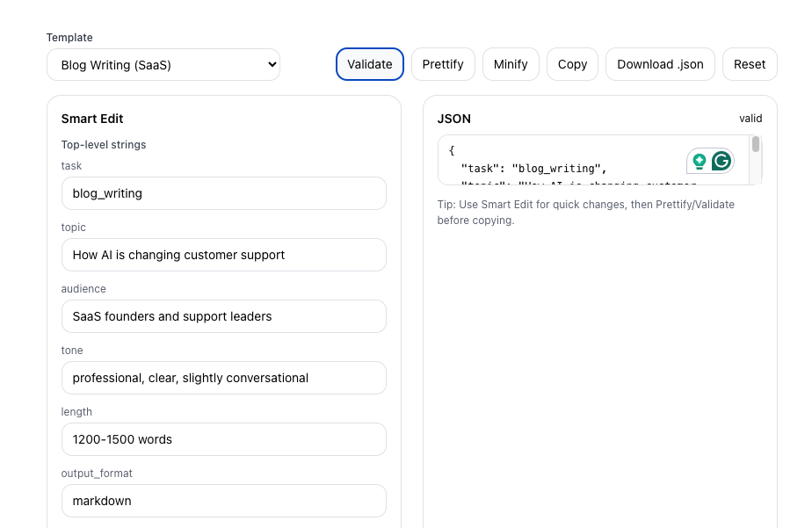812x528 pixels.
Task: Click the 'Top-level strings' label
Action: (104, 145)
